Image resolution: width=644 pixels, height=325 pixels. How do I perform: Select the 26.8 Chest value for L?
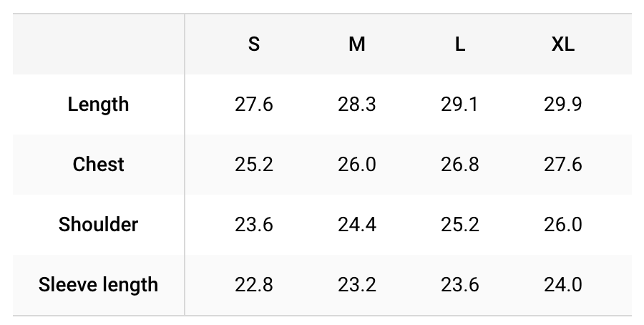[459, 165]
